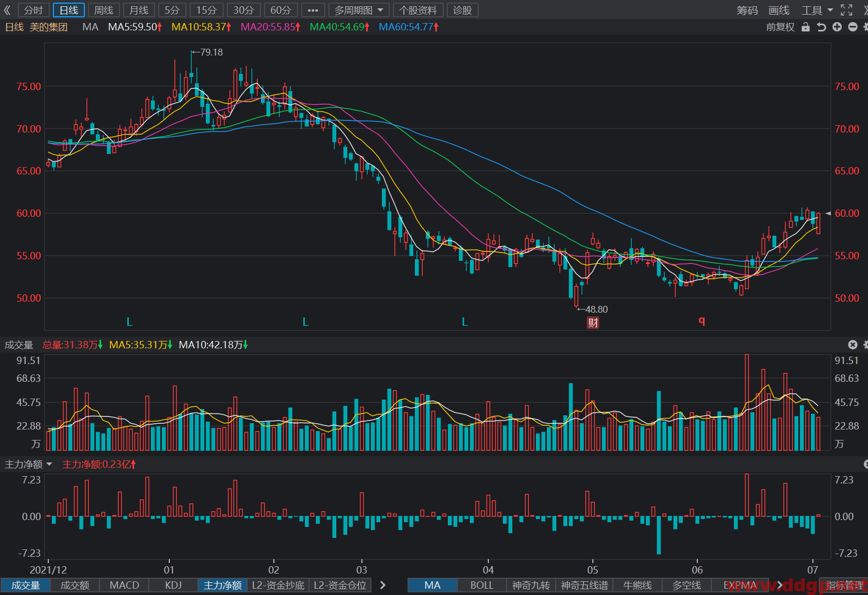Show more indicator tabs arrow
Image resolution: width=868 pixels, height=595 pixels.
pos(383,585)
